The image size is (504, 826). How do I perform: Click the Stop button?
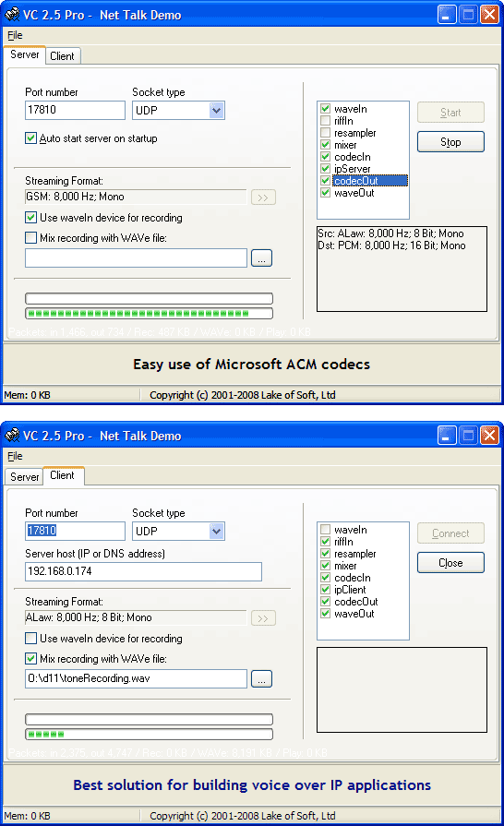click(450, 142)
